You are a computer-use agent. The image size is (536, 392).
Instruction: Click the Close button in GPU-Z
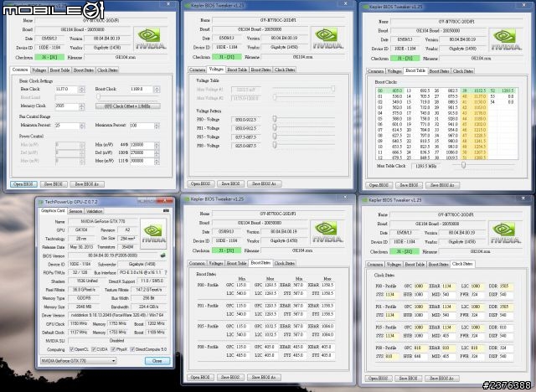coord(157,360)
